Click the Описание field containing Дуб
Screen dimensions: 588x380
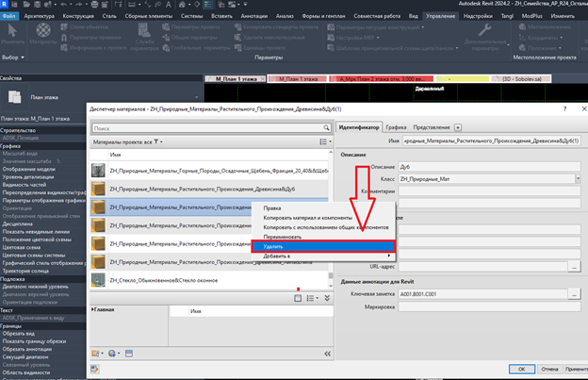click(489, 167)
